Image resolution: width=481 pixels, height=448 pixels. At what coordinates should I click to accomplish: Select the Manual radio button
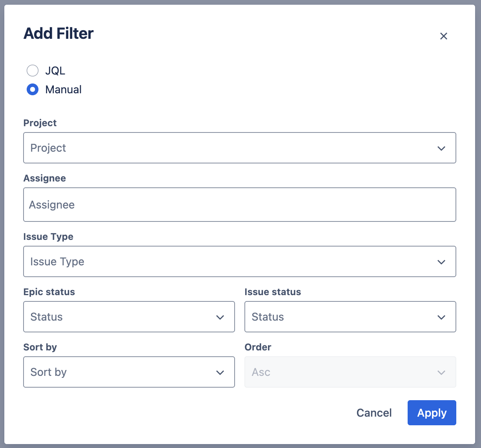point(33,90)
